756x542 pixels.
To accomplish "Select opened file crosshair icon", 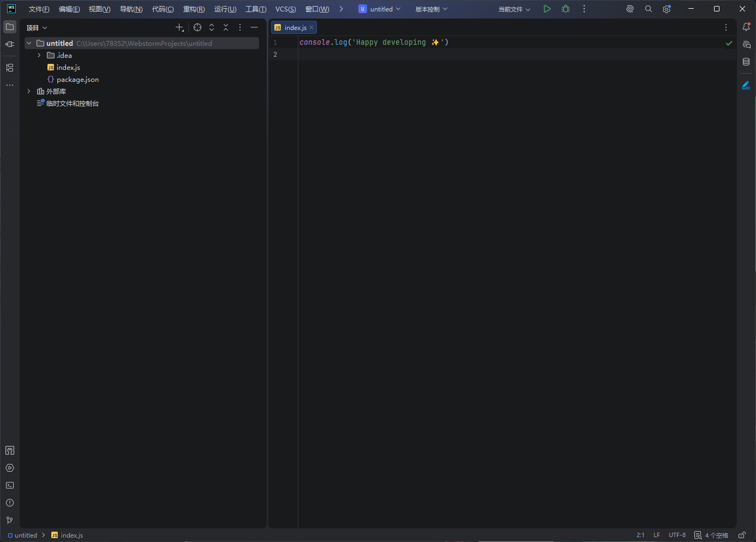I will click(x=197, y=27).
